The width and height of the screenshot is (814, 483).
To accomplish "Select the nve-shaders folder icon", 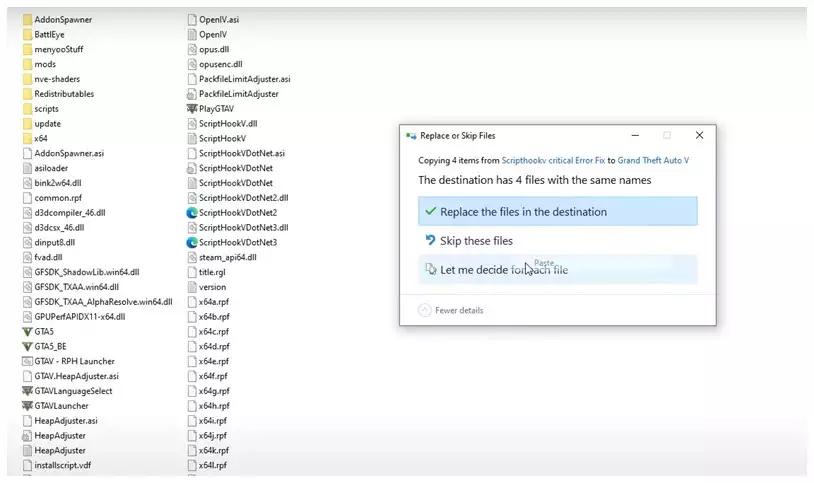I will click(28, 79).
